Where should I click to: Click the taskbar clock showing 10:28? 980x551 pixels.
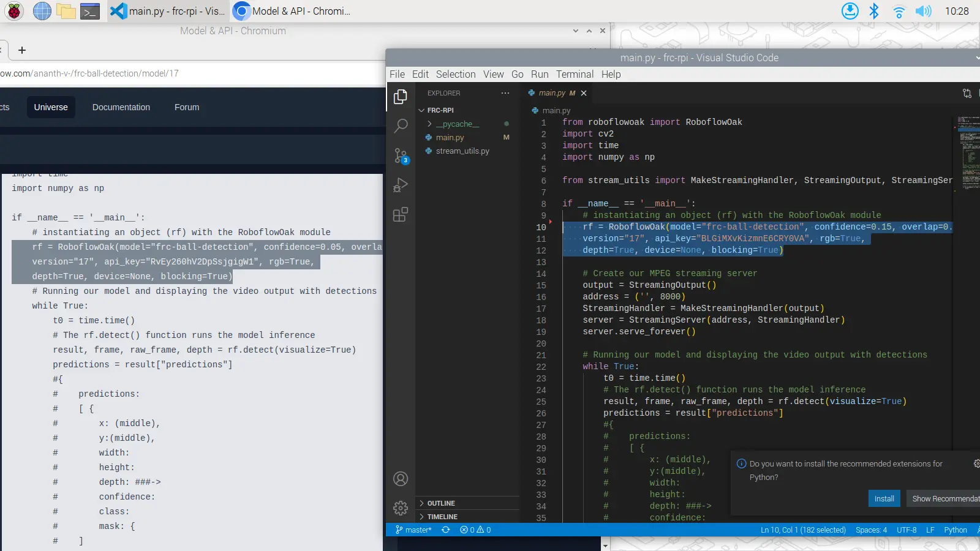click(957, 11)
